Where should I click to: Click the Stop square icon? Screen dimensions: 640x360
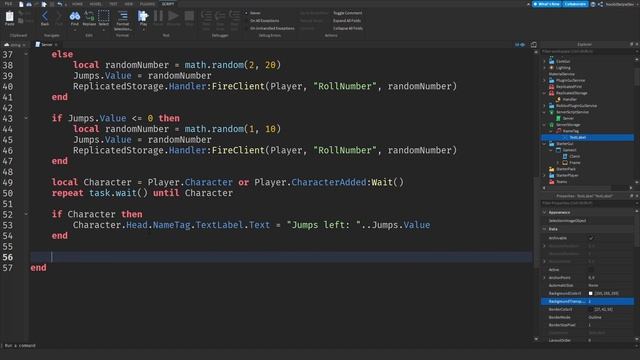coord(189,16)
